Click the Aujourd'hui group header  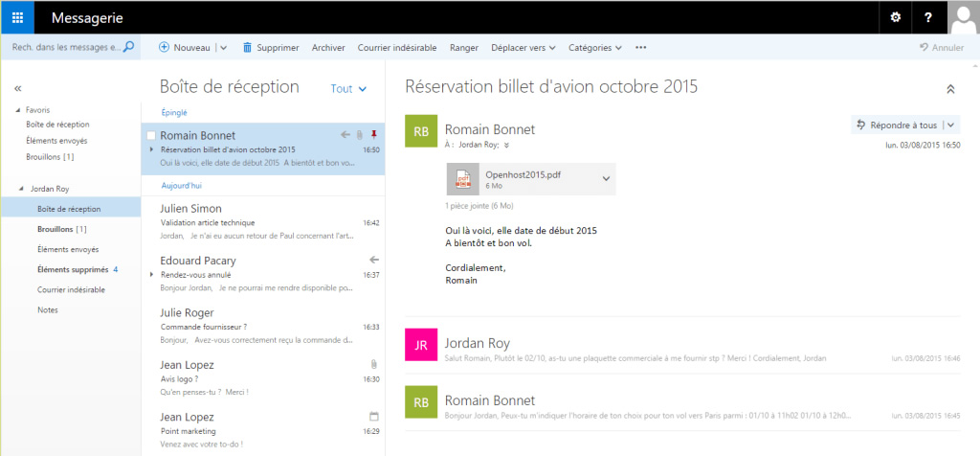point(181,186)
